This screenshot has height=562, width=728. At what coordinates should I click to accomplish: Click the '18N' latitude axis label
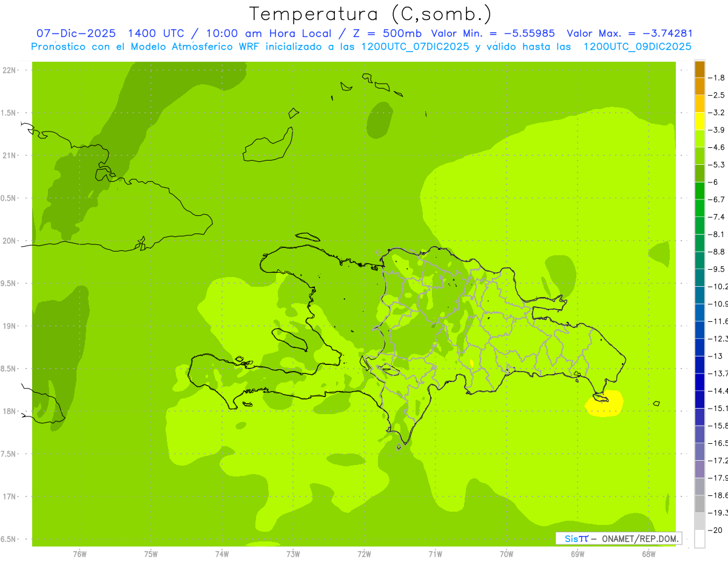pyautogui.click(x=9, y=411)
